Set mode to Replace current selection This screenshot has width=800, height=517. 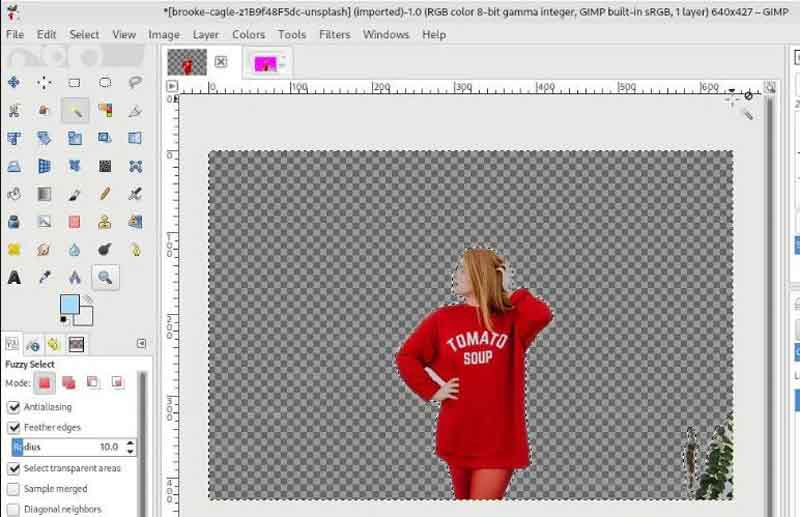(x=44, y=382)
